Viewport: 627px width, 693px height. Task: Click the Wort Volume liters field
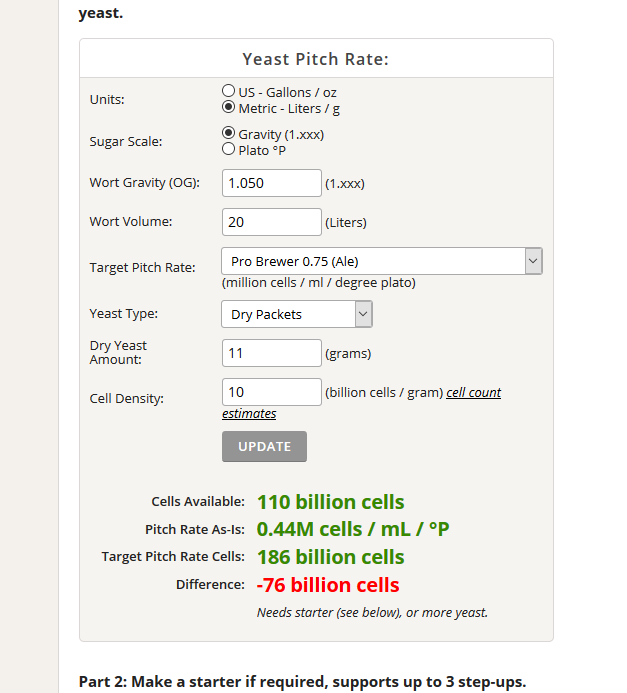272,222
